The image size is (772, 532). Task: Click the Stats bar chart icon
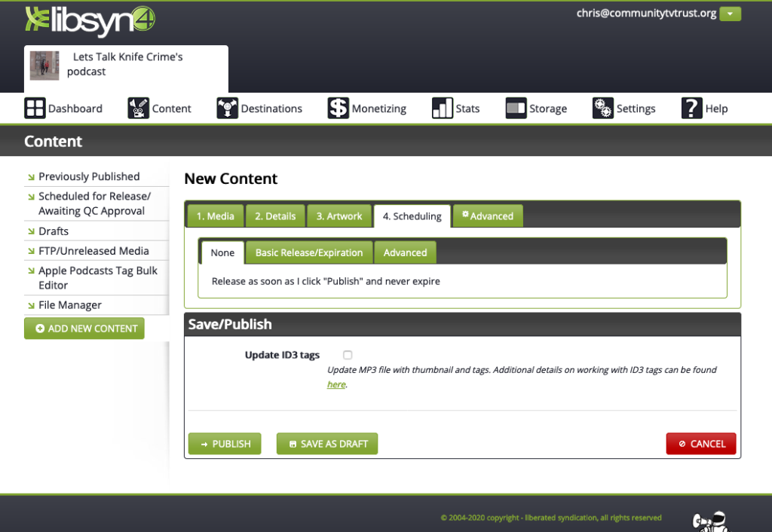[442, 109]
